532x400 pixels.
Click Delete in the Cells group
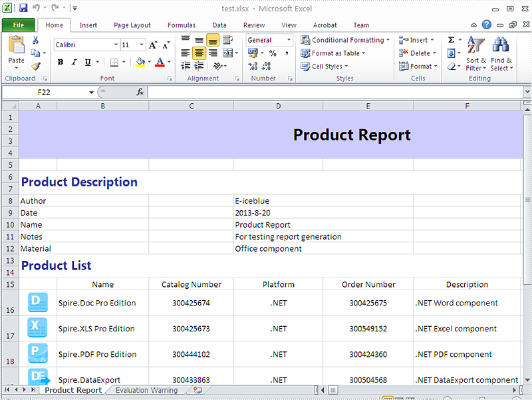[x=418, y=53]
